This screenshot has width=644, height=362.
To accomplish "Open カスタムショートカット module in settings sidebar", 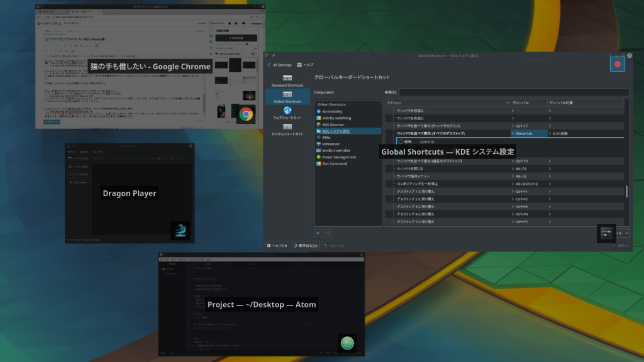I will [x=287, y=129].
